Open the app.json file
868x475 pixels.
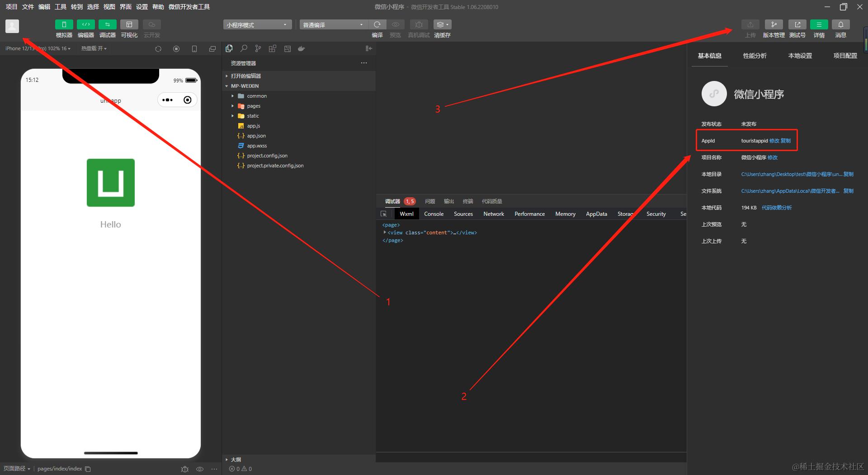299,136
